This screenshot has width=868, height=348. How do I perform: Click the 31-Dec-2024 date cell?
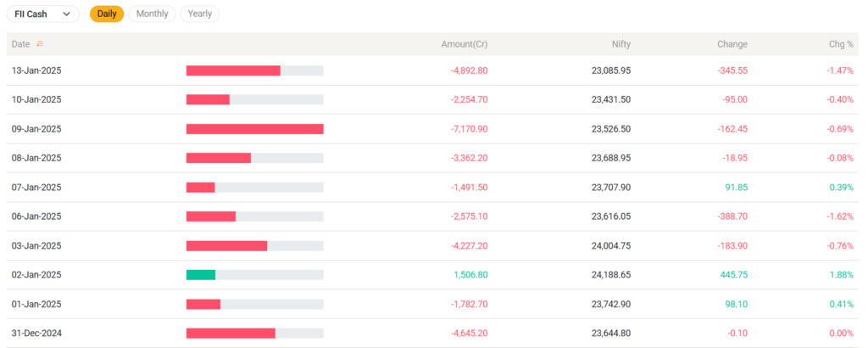coord(36,334)
